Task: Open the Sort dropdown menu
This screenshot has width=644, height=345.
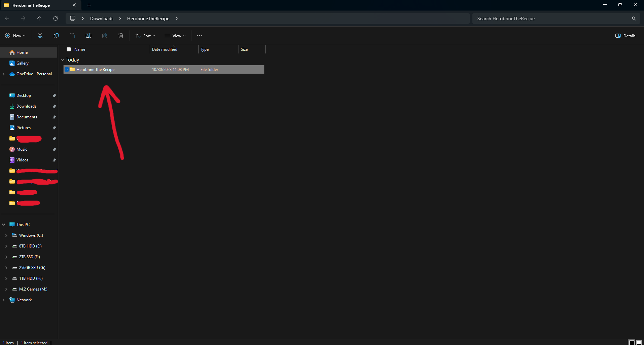Action: click(x=145, y=36)
